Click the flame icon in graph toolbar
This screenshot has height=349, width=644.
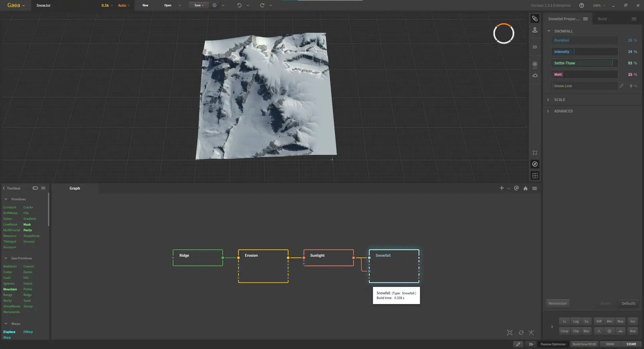(x=525, y=188)
